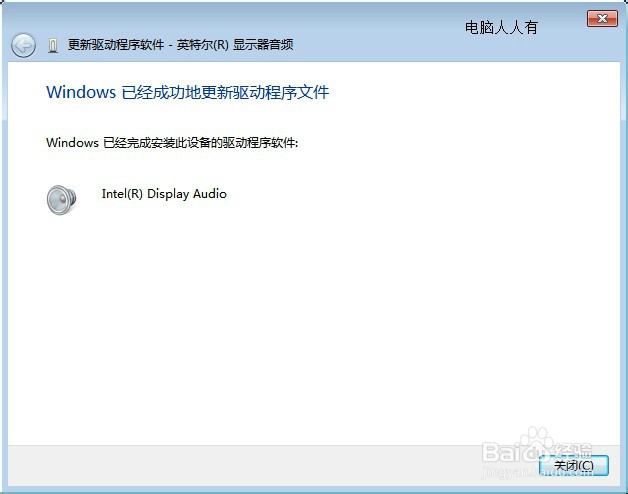Click the jingyan.baidu.com watermark URL

point(537,472)
